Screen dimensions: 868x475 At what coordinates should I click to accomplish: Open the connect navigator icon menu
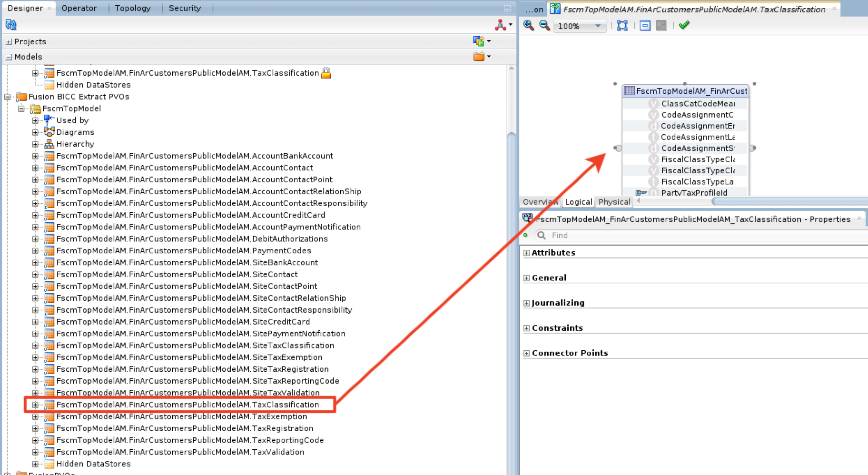click(503, 25)
